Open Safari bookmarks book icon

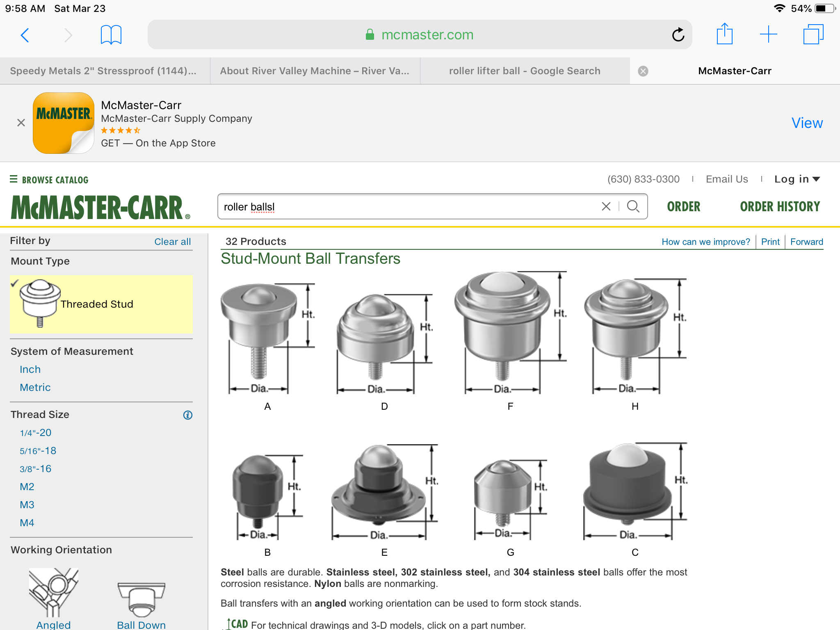(x=111, y=35)
